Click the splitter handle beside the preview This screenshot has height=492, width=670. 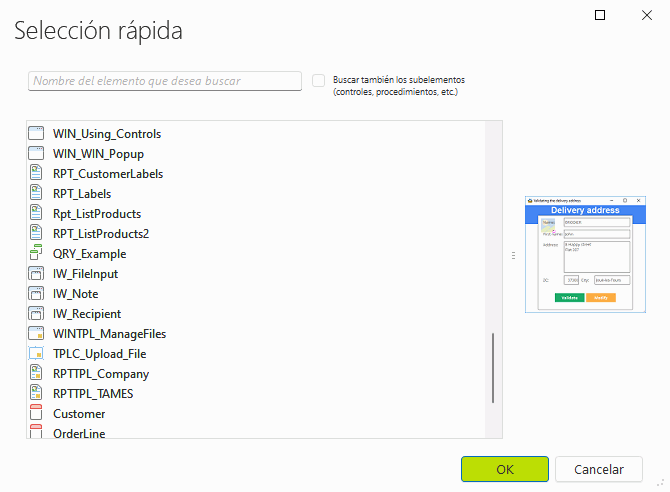pos(513,256)
